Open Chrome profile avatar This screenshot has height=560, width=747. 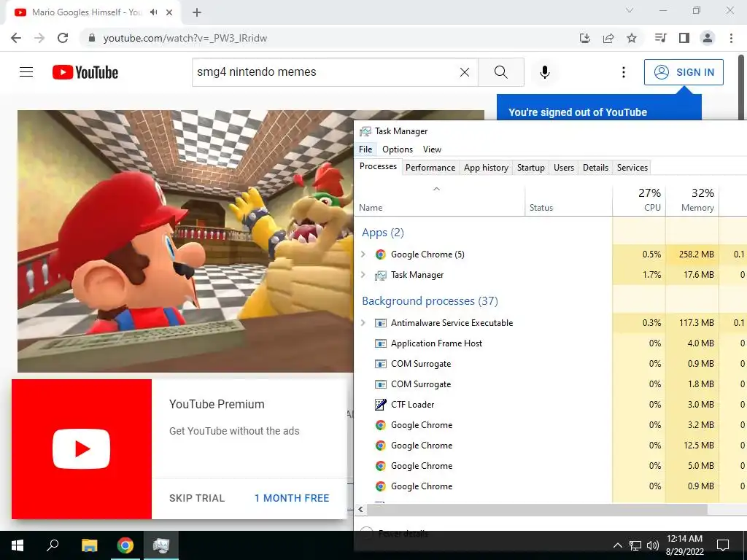pyautogui.click(x=708, y=38)
